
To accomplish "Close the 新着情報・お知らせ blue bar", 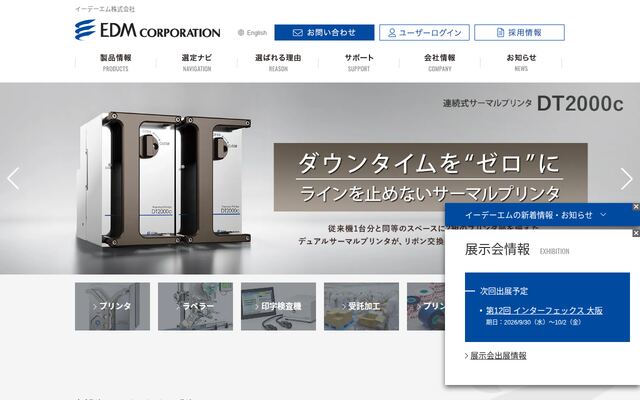I will [x=636, y=207].
